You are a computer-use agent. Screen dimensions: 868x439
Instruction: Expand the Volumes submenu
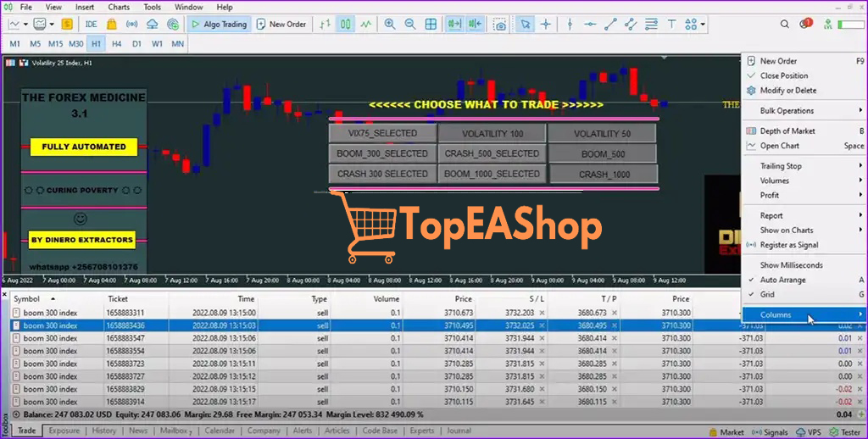pos(804,181)
